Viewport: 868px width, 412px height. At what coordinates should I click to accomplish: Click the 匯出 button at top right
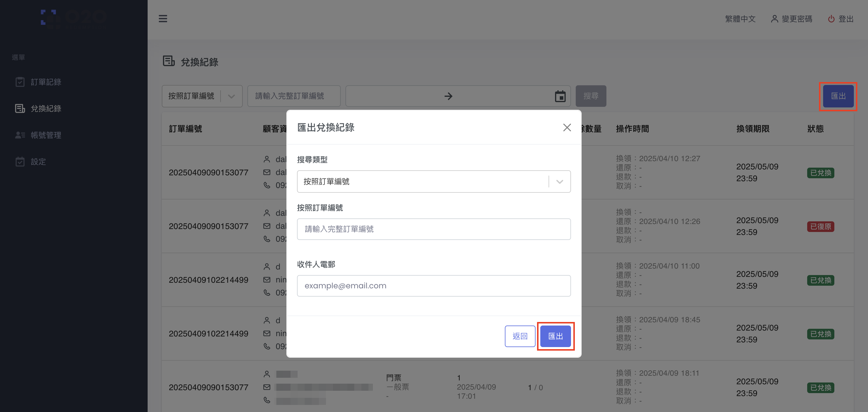click(838, 96)
